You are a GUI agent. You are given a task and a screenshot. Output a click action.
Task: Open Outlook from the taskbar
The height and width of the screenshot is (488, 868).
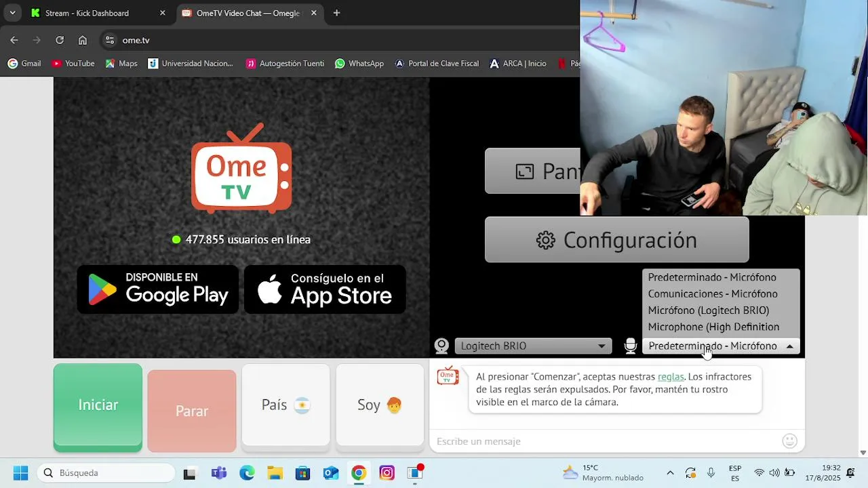(331, 473)
